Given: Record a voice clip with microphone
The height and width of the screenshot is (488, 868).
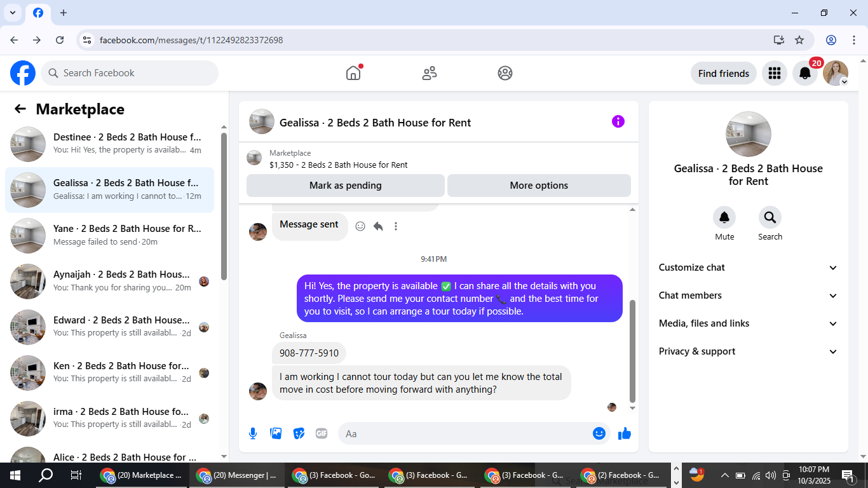Looking at the screenshot, I should pyautogui.click(x=253, y=433).
